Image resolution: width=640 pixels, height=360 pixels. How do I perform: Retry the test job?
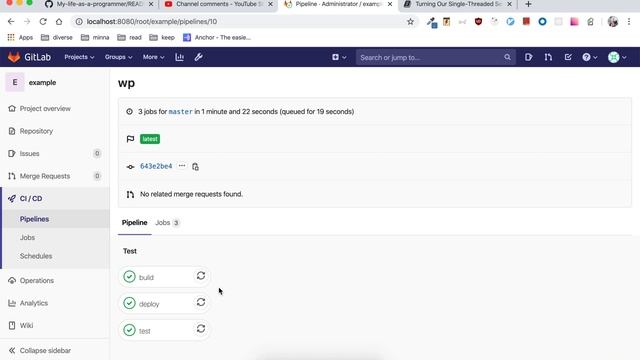click(201, 329)
